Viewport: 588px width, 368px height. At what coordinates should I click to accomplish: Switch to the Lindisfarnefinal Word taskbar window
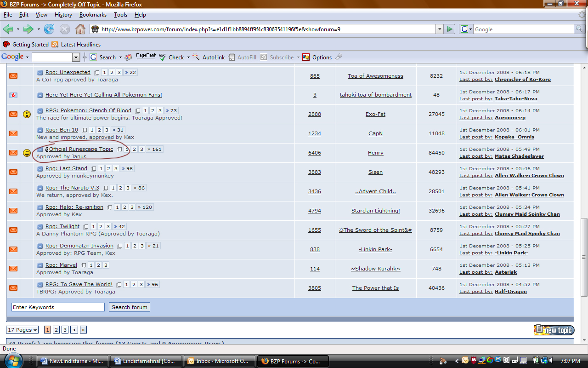[x=147, y=361]
